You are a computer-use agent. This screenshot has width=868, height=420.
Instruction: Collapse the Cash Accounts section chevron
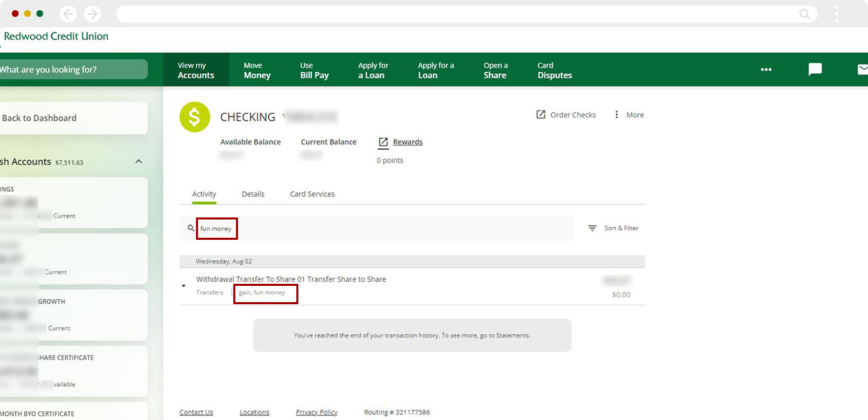(138, 162)
